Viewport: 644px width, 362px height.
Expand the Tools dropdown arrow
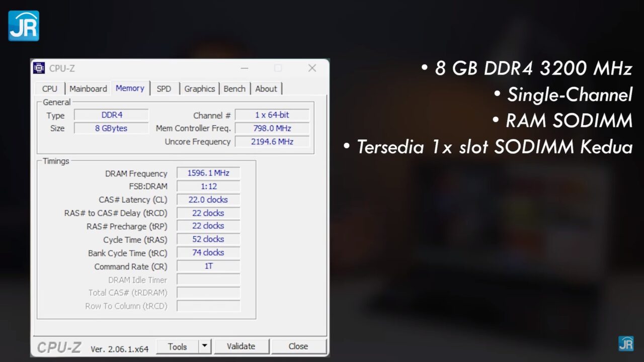[x=205, y=346]
